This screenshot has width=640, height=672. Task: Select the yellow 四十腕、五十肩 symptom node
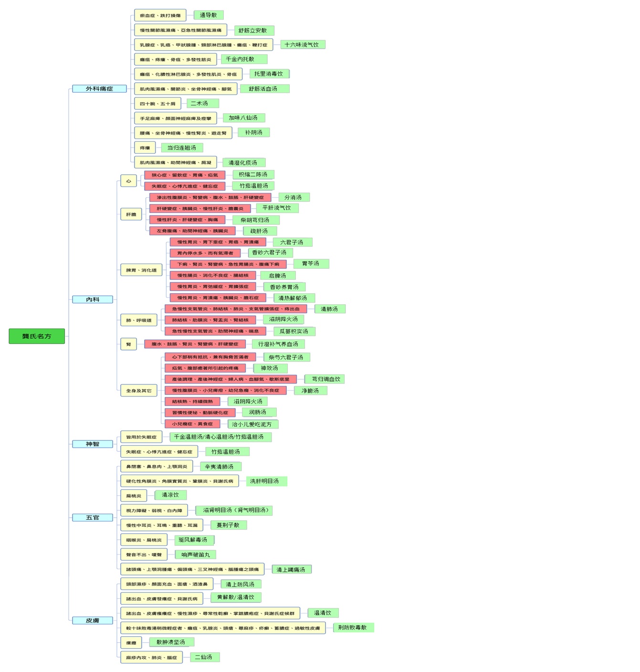point(157,104)
